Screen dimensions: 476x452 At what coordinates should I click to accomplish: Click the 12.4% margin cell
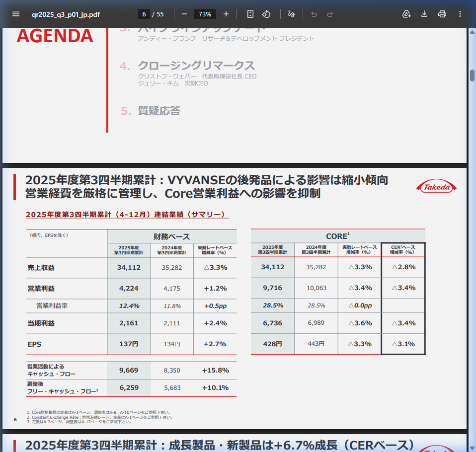pyautogui.click(x=129, y=306)
